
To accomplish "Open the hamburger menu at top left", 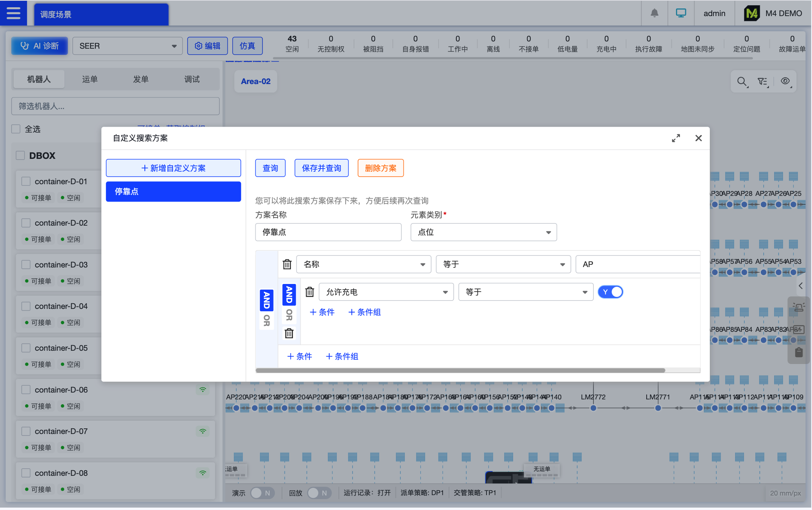I will point(13,13).
